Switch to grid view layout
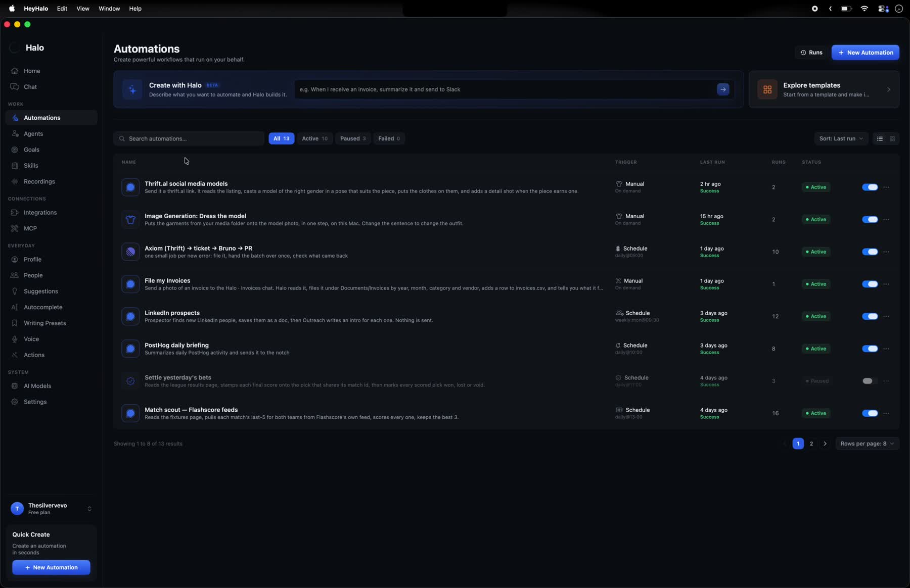 [x=892, y=138]
